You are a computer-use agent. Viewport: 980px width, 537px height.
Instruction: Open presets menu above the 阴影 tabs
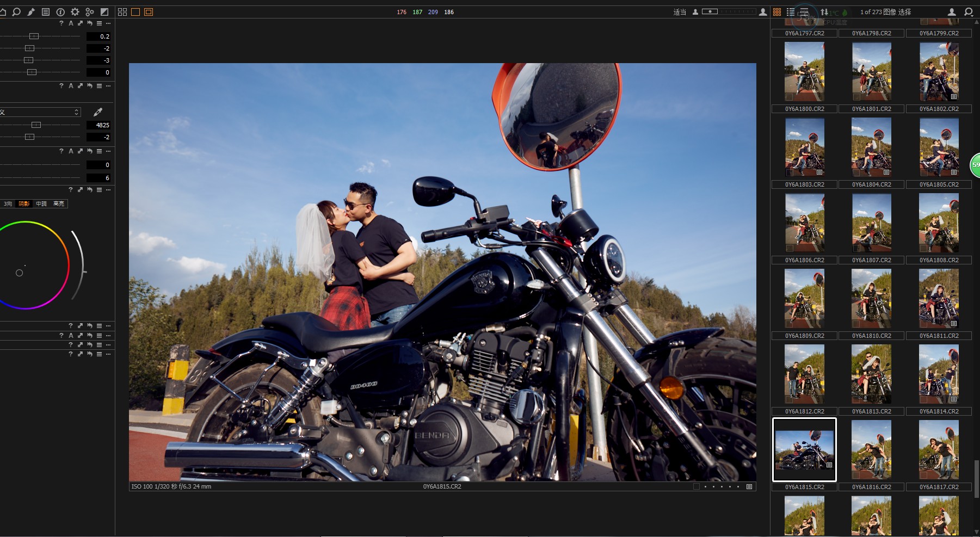(x=99, y=190)
